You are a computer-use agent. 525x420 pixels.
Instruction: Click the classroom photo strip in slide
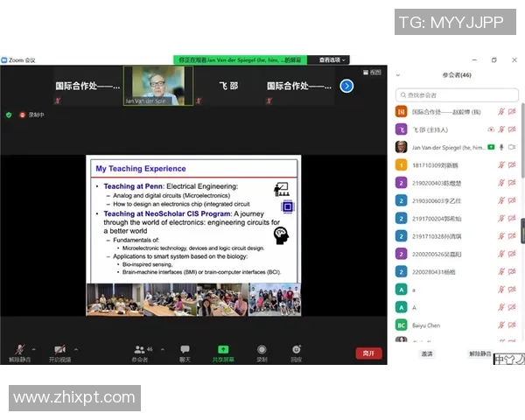coord(193,299)
